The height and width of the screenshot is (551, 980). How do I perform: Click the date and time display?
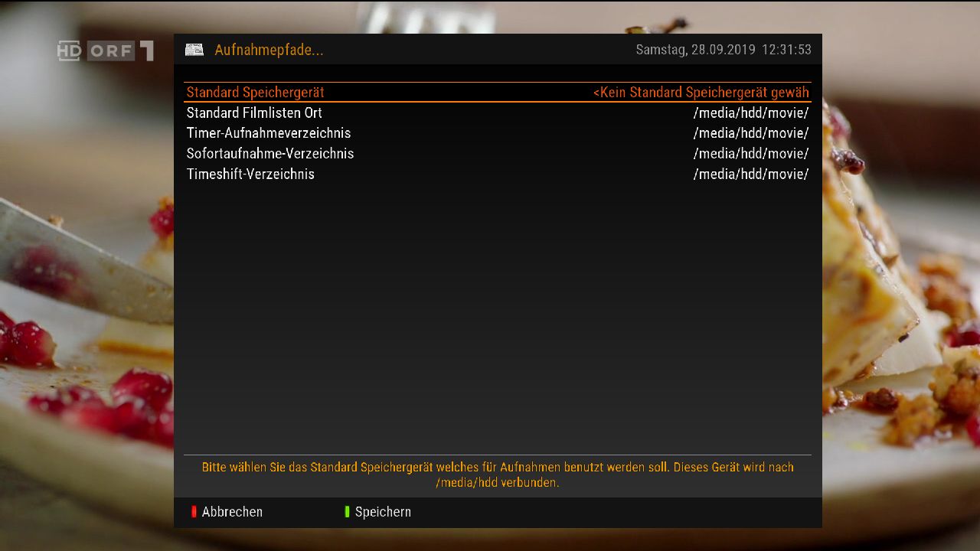pos(724,50)
